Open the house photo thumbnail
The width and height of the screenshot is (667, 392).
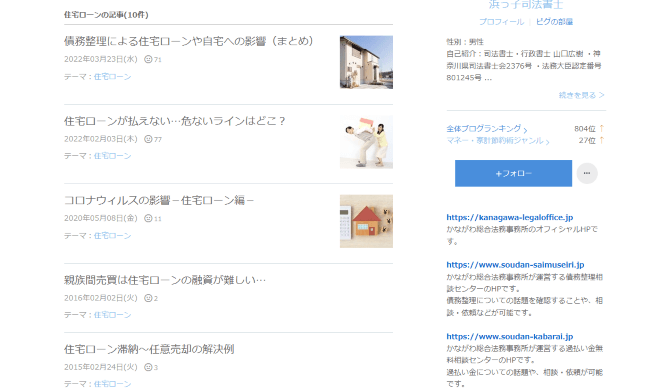click(366, 62)
